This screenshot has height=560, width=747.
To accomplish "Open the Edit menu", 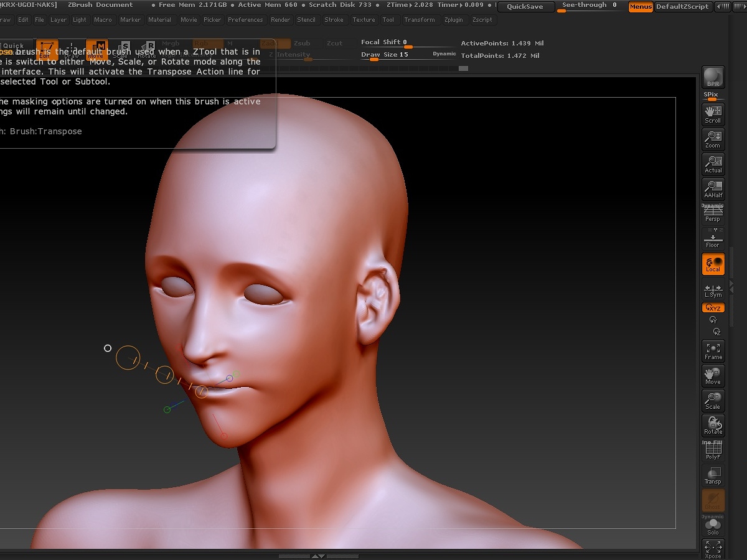I will click(23, 20).
